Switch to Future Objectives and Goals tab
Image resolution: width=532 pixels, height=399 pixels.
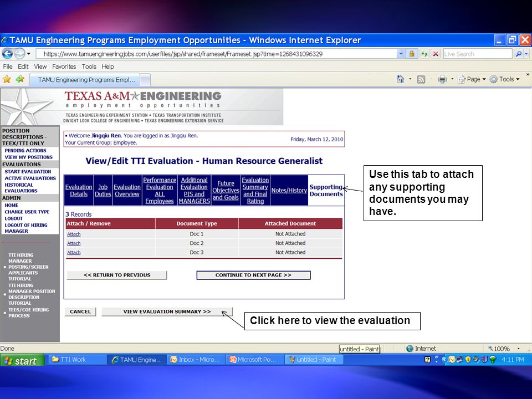[x=226, y=190]
